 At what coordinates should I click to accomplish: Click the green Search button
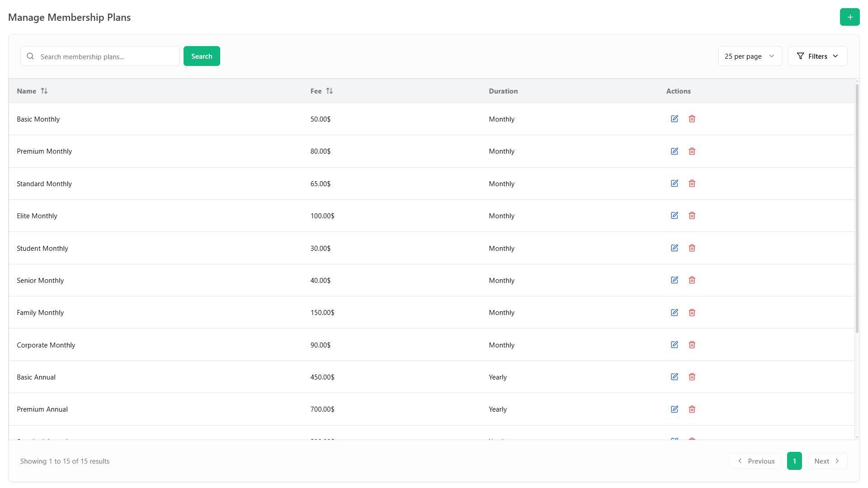pyautogui.click(x=202, y=56)
